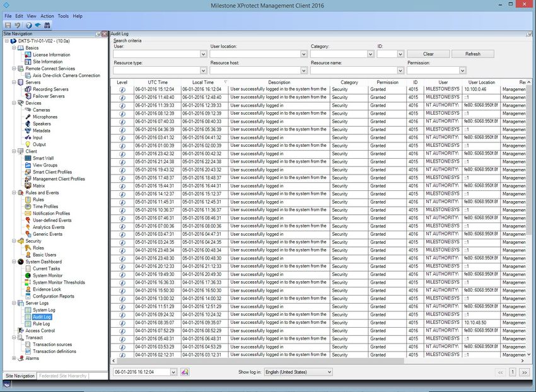Click the System Monitor icon

(x=28, y=275)
